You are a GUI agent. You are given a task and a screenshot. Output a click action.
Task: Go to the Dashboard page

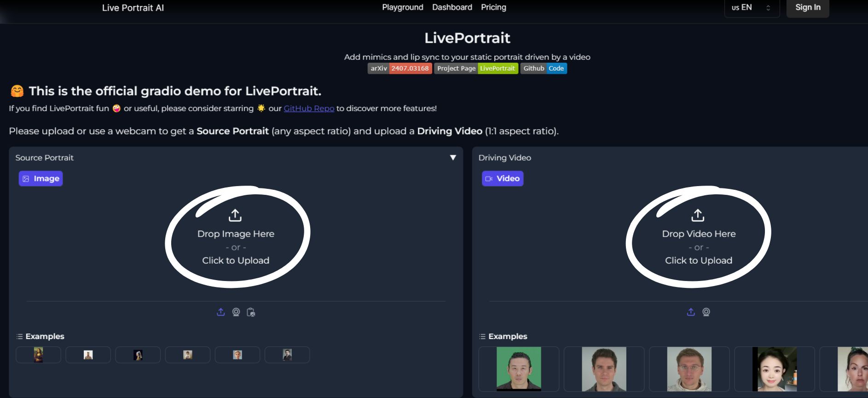coord(452,7)
